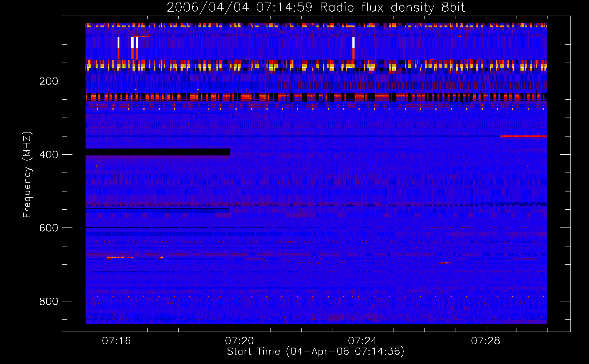Select the 600 frequency tick label
The width and height of the screenshot is (589, 364).
[49, 228]
